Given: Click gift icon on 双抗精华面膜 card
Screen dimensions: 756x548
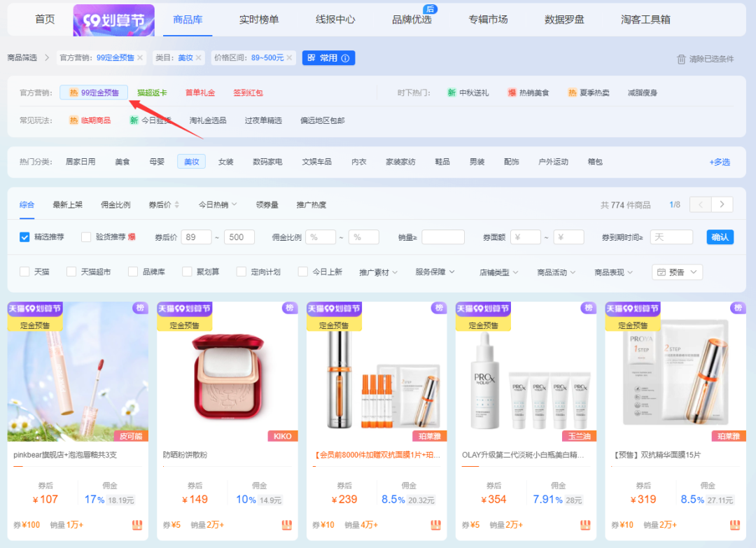Looking at the screenshot, I should (x=735, y=525).
